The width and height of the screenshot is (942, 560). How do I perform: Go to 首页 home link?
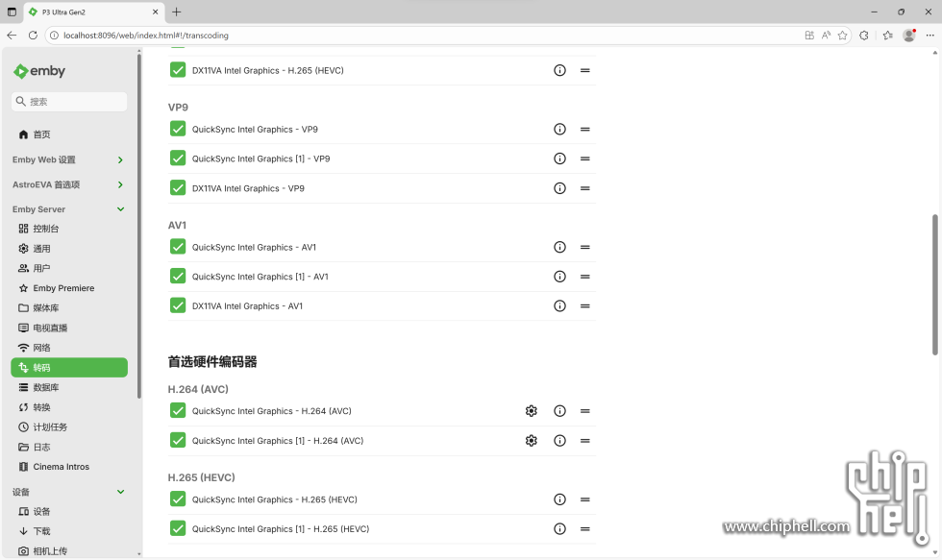(41, 134)
